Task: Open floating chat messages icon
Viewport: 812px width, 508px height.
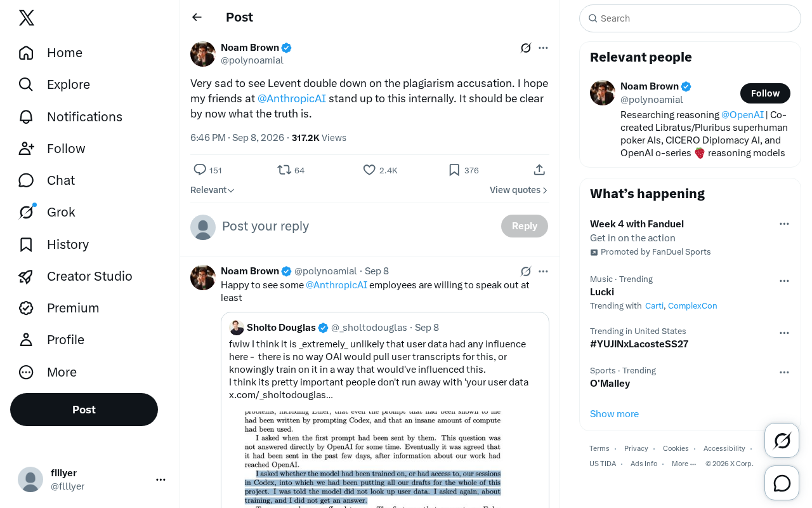Action: [782, 483]
